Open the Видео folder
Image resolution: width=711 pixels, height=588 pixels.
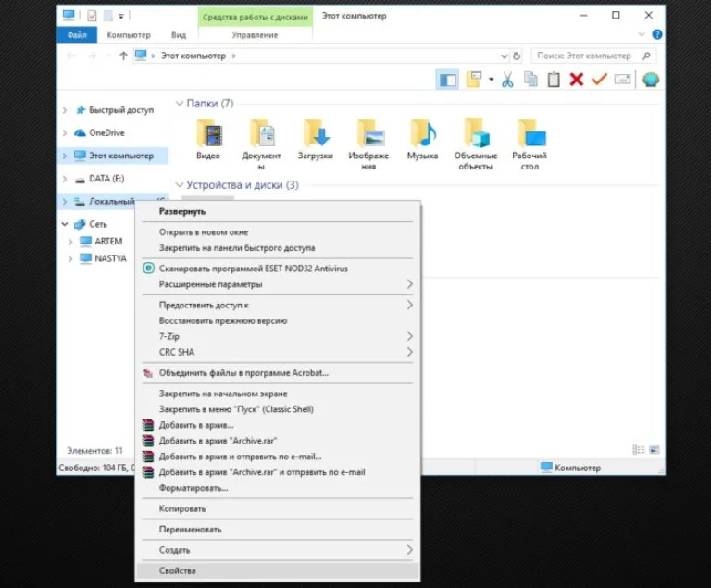tap(208, 139)
